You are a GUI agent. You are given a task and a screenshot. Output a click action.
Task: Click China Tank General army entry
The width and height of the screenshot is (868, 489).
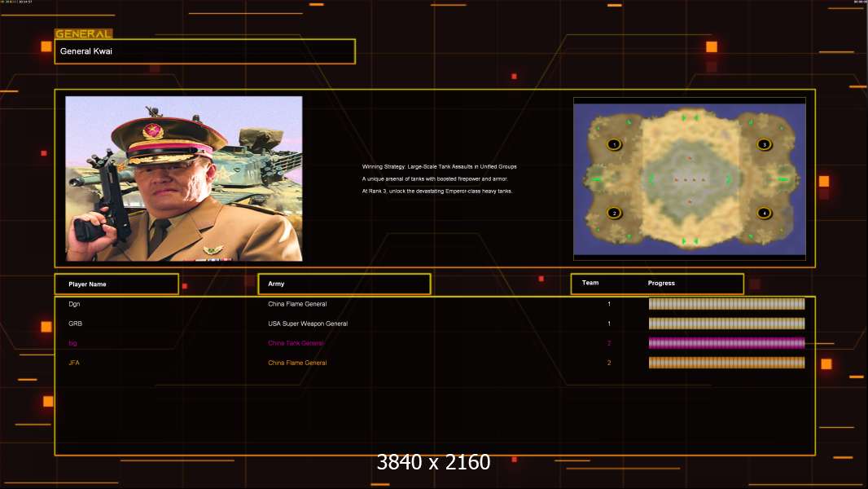[x=296, y=343]
